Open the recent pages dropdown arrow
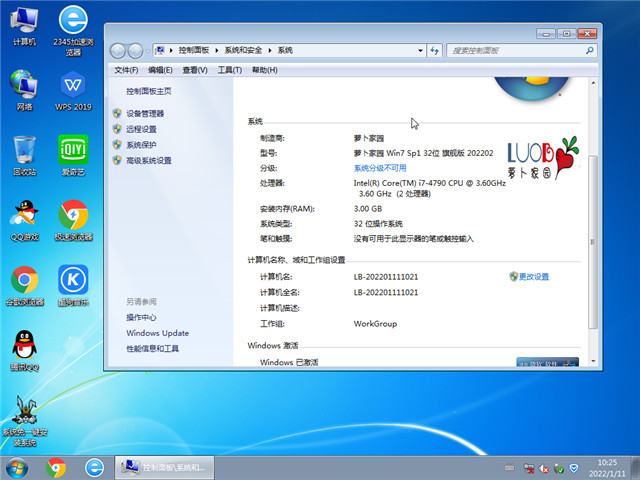This screenshot has width=640, height=480. [x=147, y=51]
